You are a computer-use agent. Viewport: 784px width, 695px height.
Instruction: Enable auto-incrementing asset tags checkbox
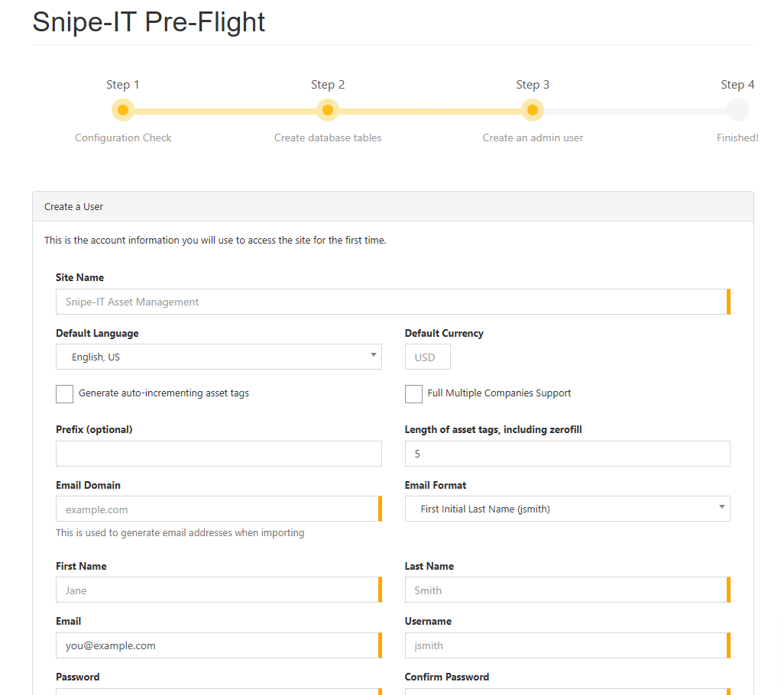tap(65, 394)
